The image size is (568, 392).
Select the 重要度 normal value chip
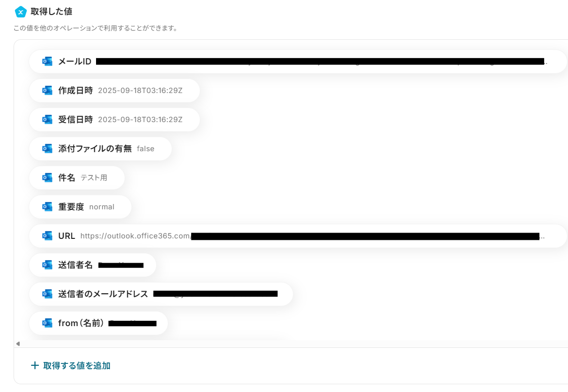[x=80, y=207]
